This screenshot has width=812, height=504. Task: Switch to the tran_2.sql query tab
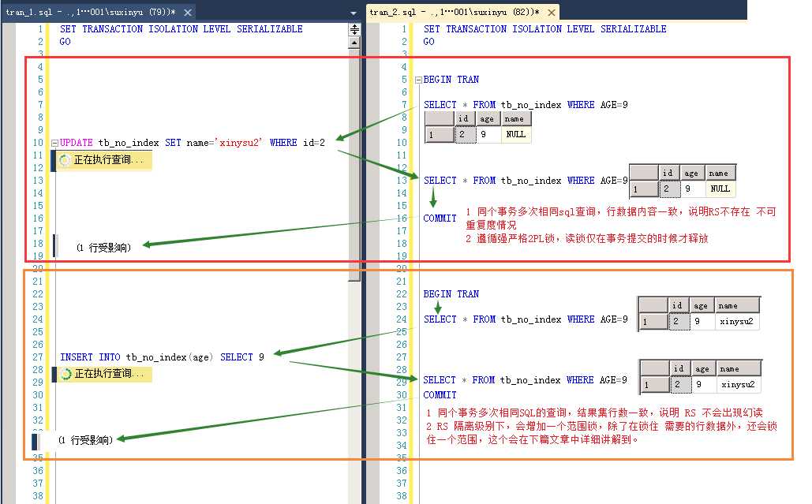tap(455, 12)
